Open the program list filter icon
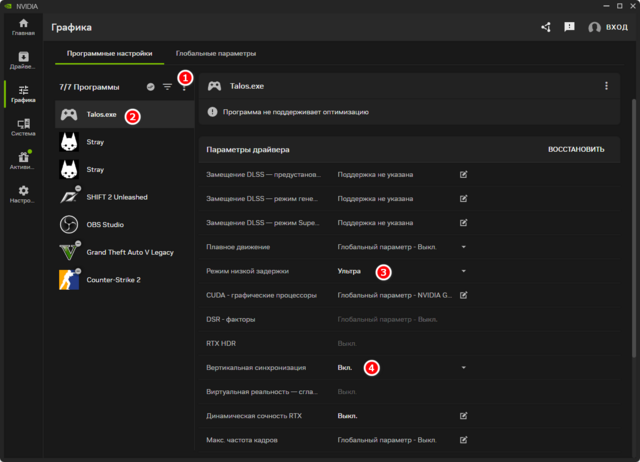 tap(167, 87)
